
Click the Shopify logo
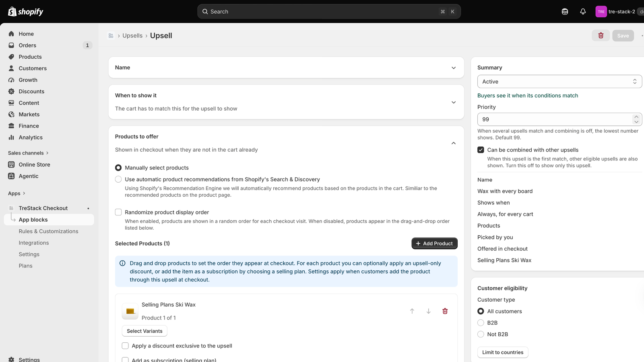(26, 12)
